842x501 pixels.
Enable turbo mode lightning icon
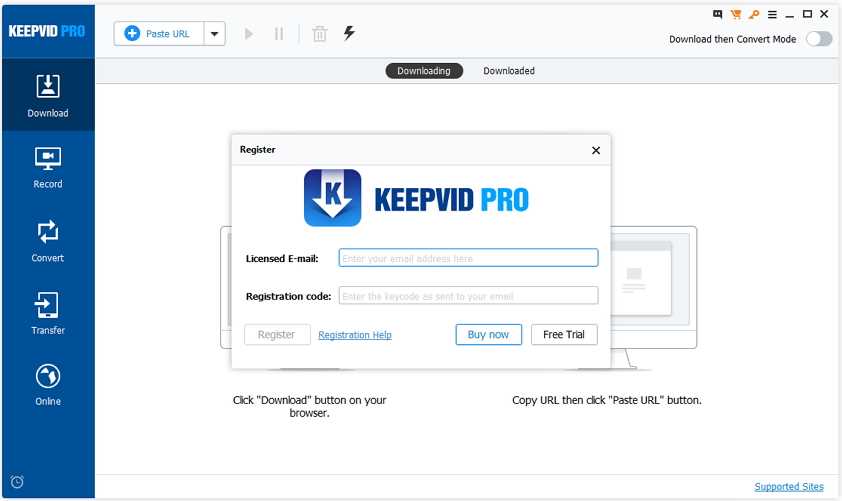coord(349,33)
